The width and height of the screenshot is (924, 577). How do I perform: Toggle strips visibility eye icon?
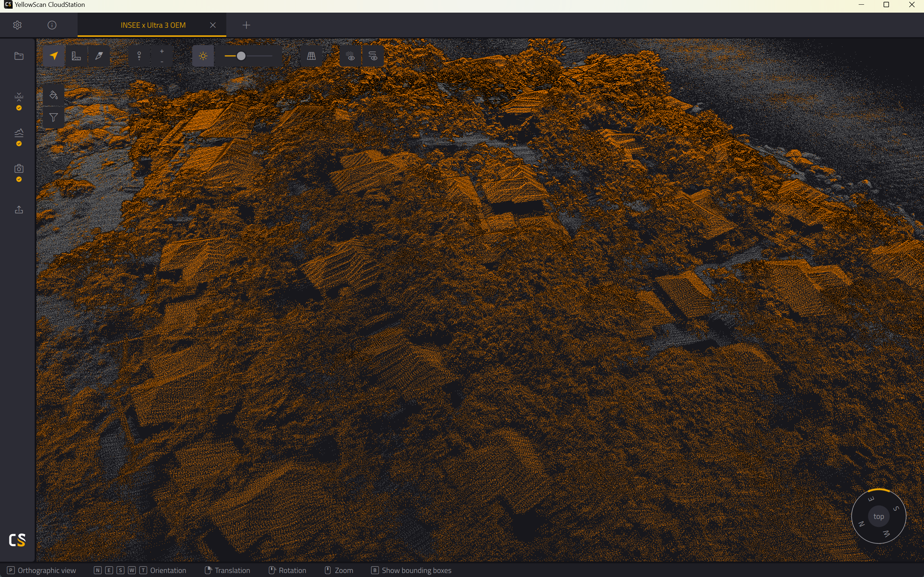click(x=373, y=56)
